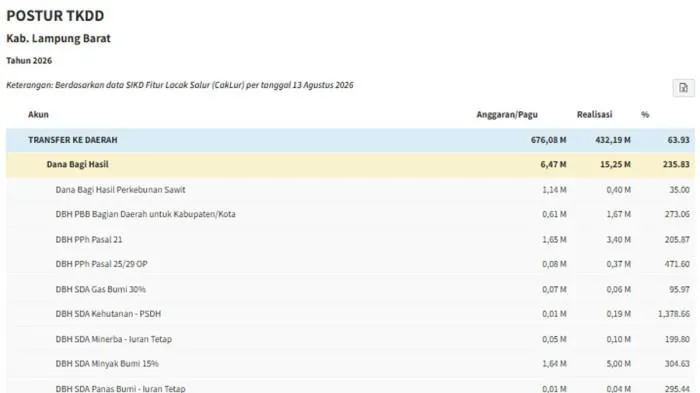700x393 pixels.
Task: Select the Dana Bagi Hasil row
Action: coord(350,164)
